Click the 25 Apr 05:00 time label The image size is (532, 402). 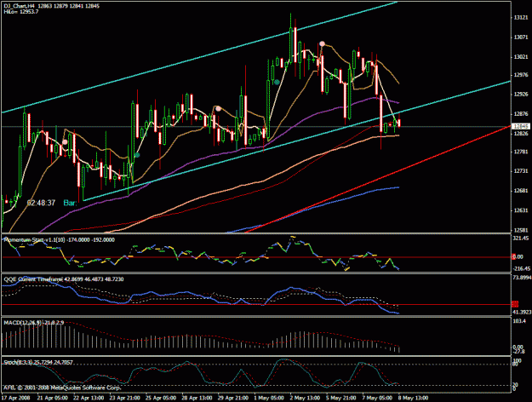coord(161,398)
